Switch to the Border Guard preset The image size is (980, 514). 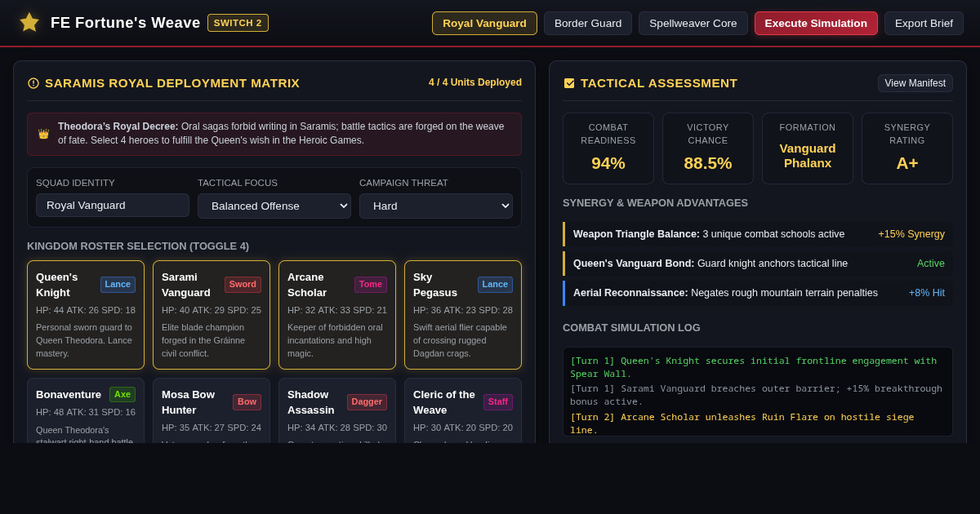588,23
